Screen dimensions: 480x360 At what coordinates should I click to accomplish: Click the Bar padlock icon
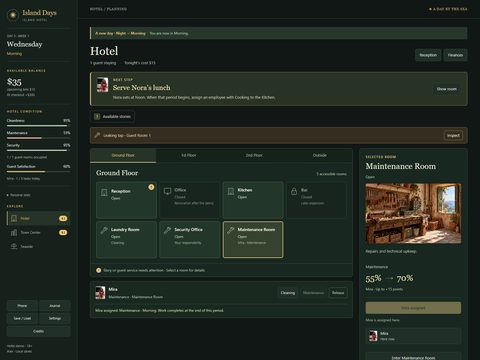point(294,191)
